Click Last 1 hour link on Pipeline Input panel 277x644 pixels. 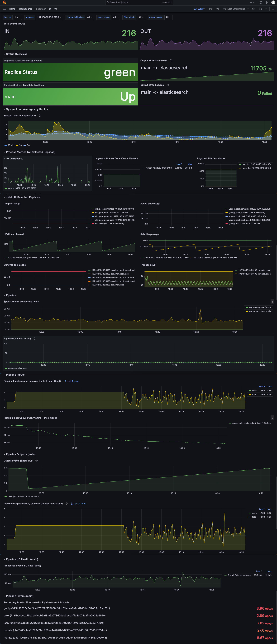click(x=71, y=381)
